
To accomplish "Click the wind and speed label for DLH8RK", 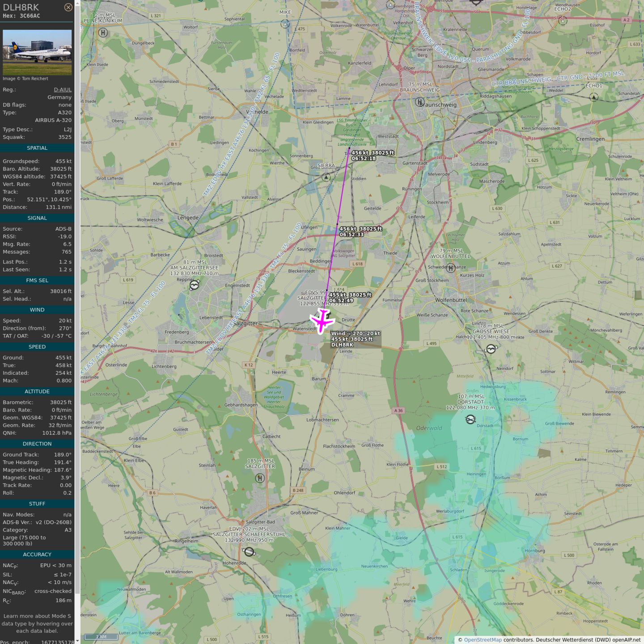I will tap(356, 339).
